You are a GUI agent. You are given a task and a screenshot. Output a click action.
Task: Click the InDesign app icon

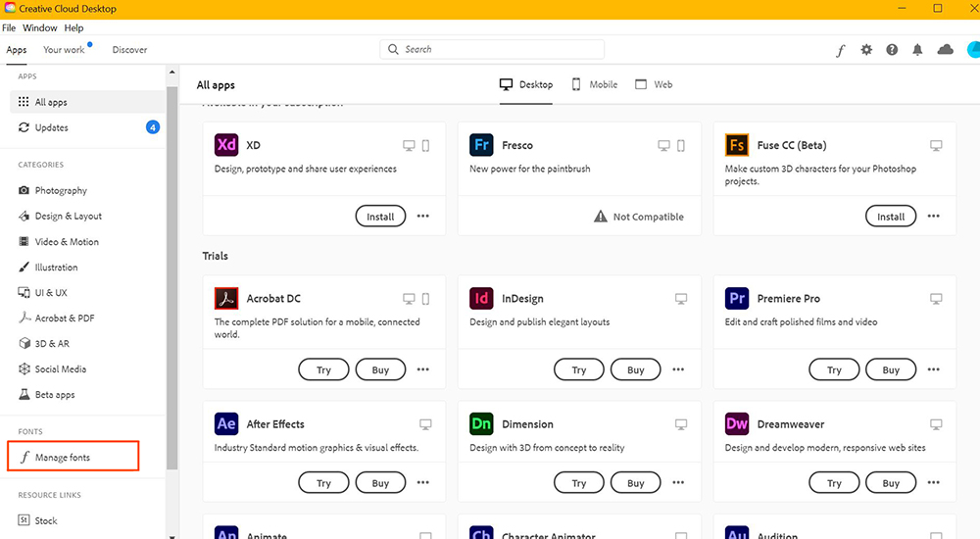481,298
